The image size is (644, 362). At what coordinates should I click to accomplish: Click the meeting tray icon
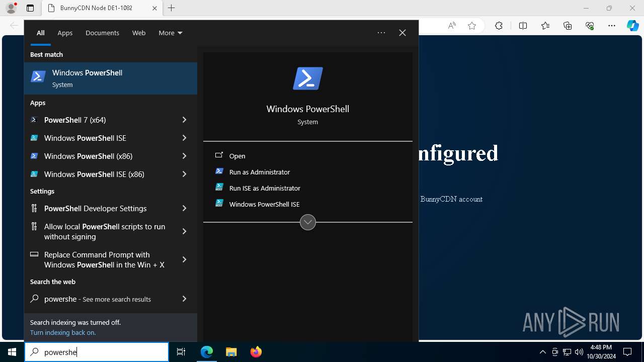click(555, 352)
